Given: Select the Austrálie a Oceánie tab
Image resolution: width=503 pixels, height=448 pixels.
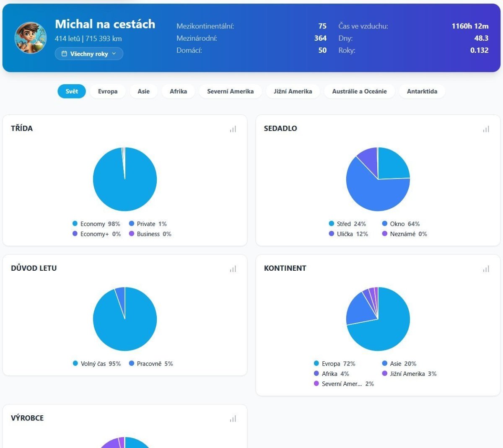Looking at the screenshot, I should [x=359, y=91].
